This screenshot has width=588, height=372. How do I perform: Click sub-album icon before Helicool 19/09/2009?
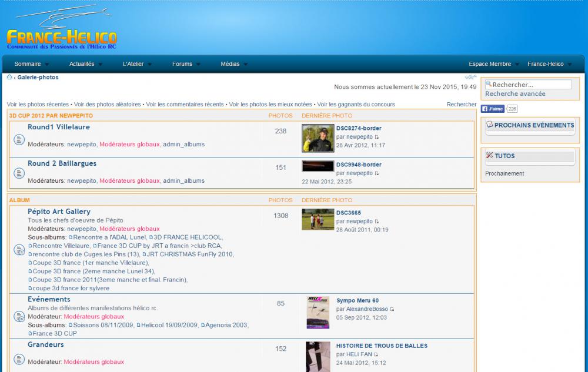(x=138, y=325)
